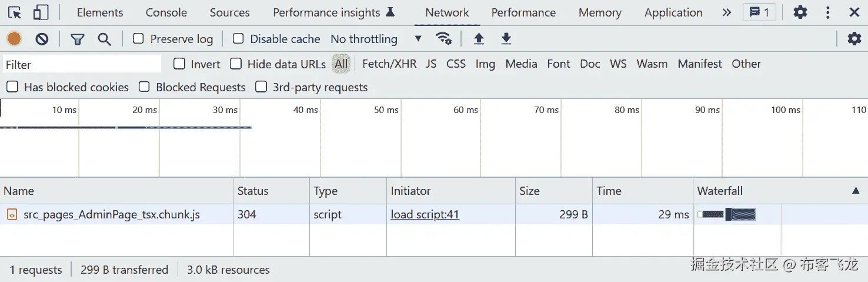The image size is (868, 282).
Task: Expand more DevTools tabs chevron
Action: point(727,12)
